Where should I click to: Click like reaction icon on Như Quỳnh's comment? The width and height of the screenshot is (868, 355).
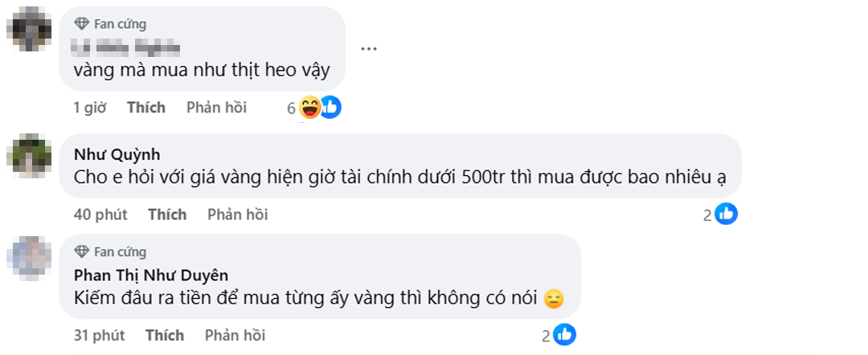(726, 214)
